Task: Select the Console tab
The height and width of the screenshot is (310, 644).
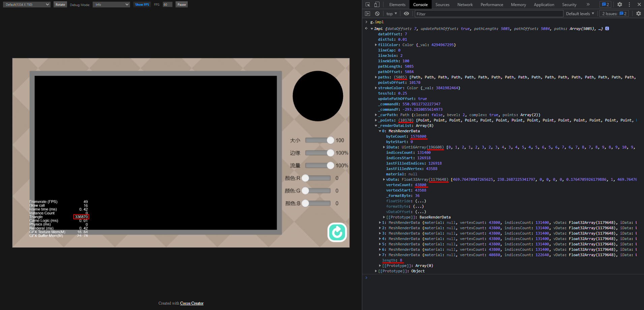Action: (x=421, y=5)
